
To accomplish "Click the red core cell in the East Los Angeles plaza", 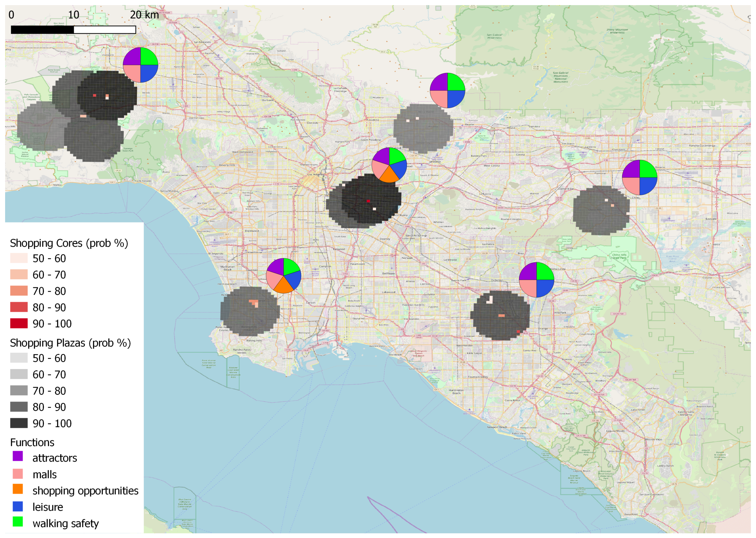I will click(x=368, y=201).
